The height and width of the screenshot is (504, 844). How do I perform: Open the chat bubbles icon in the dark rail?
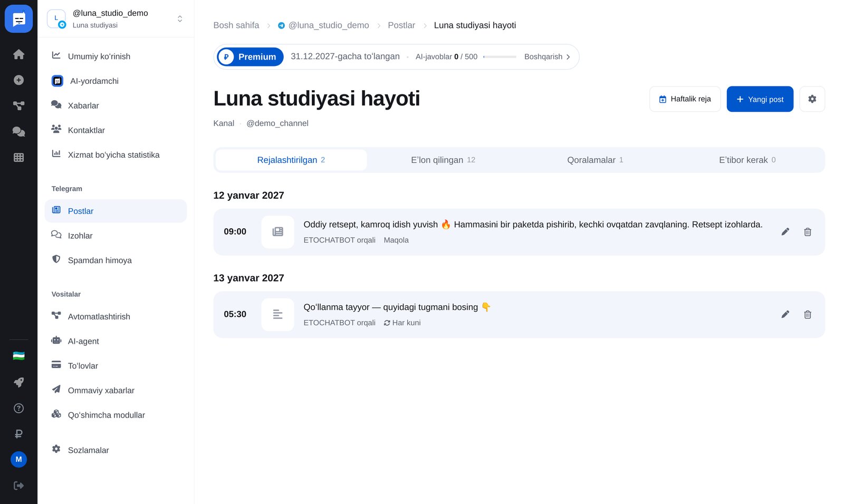[x=18, y=131]
